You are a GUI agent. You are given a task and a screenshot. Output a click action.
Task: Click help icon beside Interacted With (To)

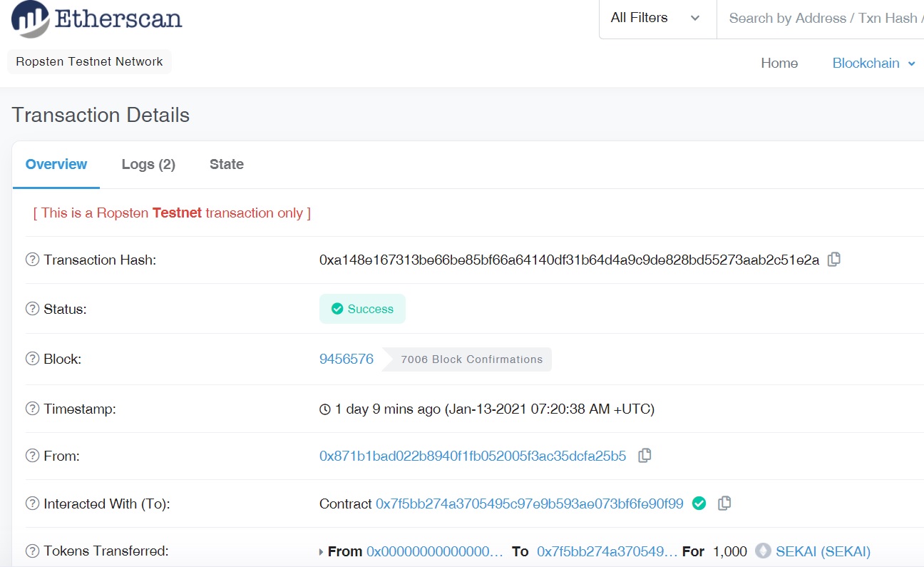(x=32, y=504)
